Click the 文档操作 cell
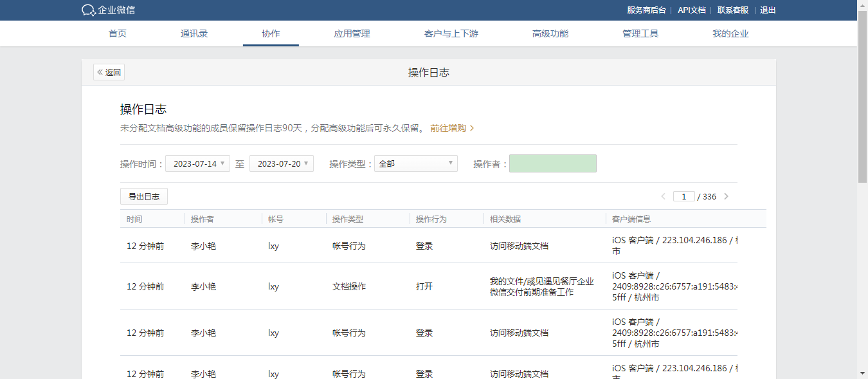Image resolution: width=868 pixels, height=379 pixels. coord(349,286)
